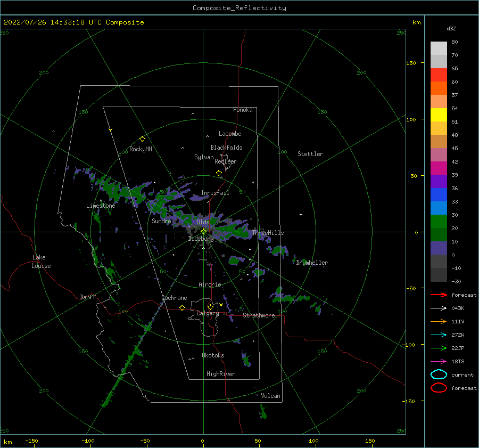479x448 pixels.
Task: Click the RockyMH label
Action: pyautogui.click(x=141, y=149)
